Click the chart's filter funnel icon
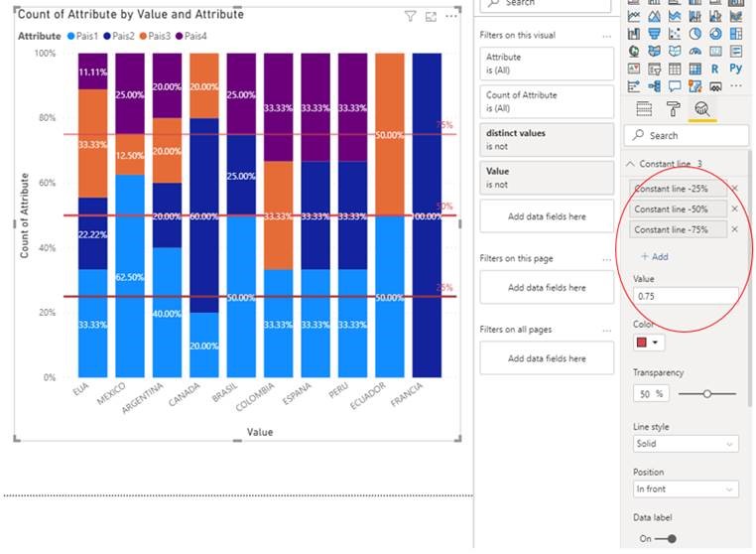The image size is (756, 554). [x=410, y=17]
